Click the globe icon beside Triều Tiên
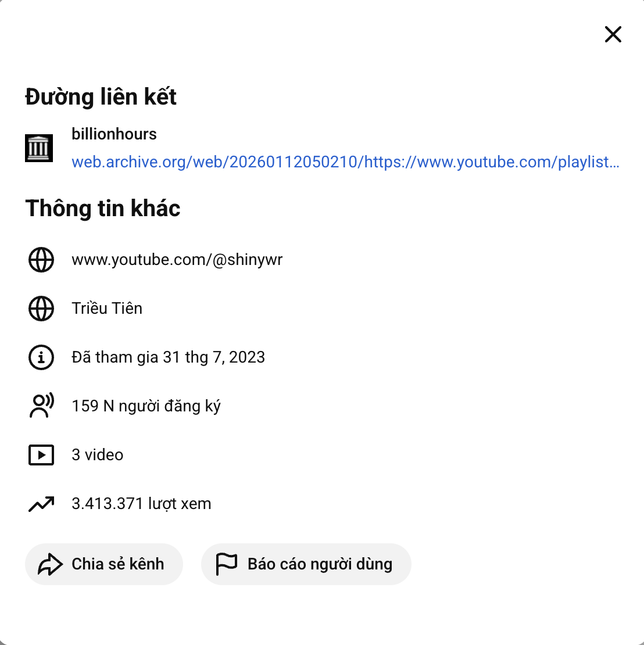This screenshot has width=644, height=645. (41, 309)
